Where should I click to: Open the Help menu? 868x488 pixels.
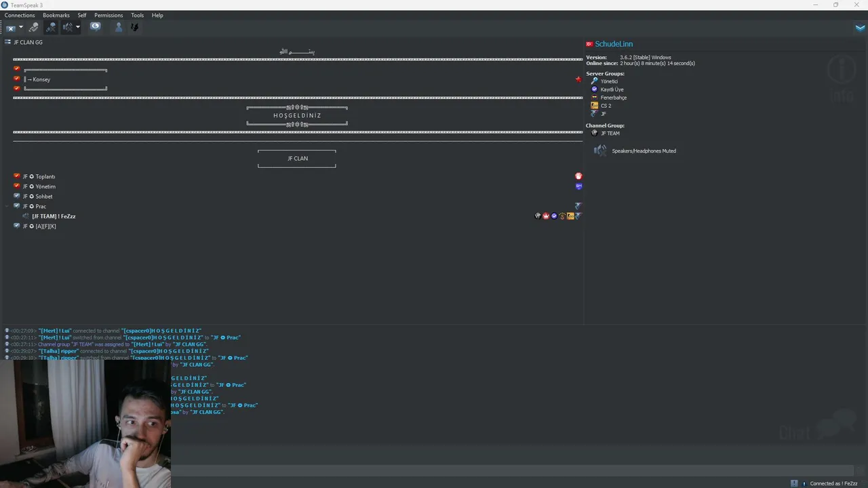click(157, 15)
